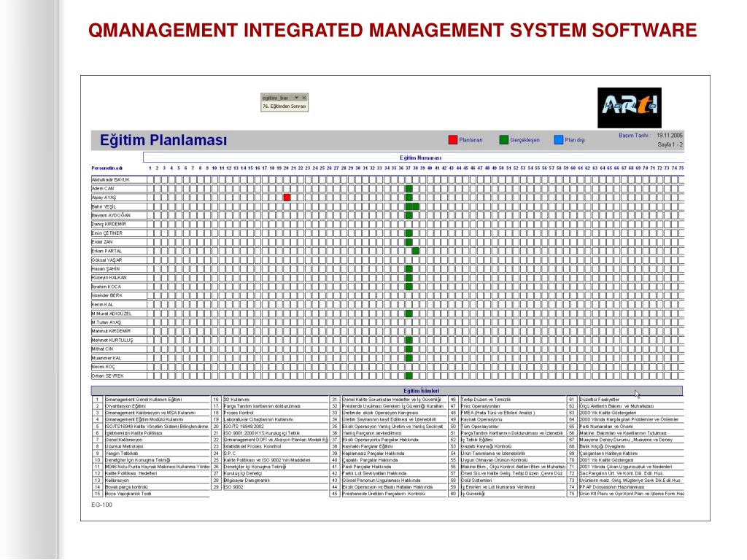Click the green Gerçekleşen legend swatch
This screenshot has height=560, width=747.
(503, 139)
